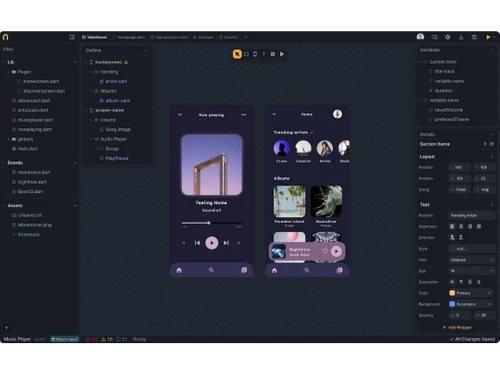The width and height of the screenshot is (500, 375).
Task: Click the repeat icon in Now playing screen
Action: click(x=239, y=243)
